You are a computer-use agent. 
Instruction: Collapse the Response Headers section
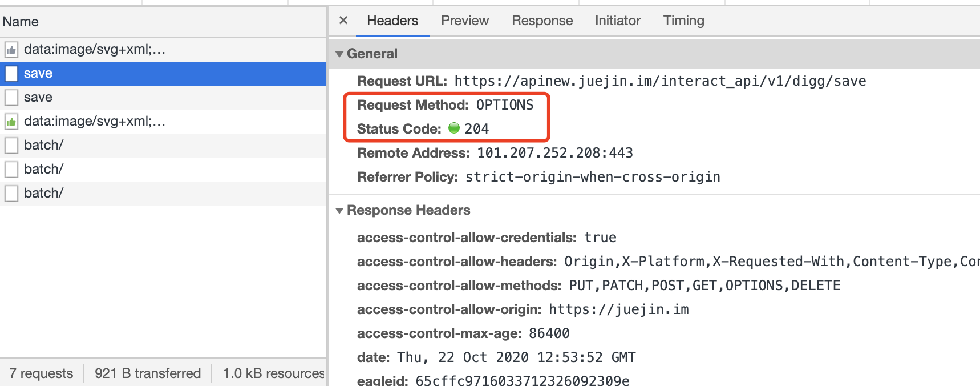[x=339, y=211]
